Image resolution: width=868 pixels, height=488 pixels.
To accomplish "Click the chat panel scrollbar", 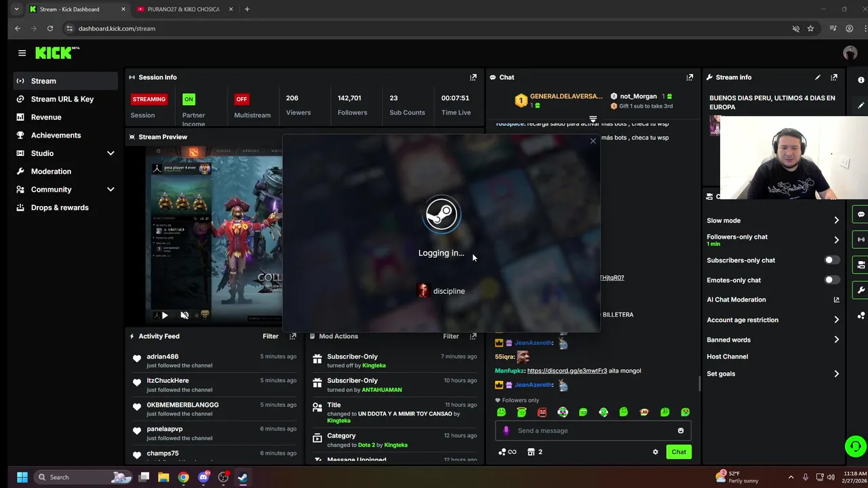I will click(699, 384).
